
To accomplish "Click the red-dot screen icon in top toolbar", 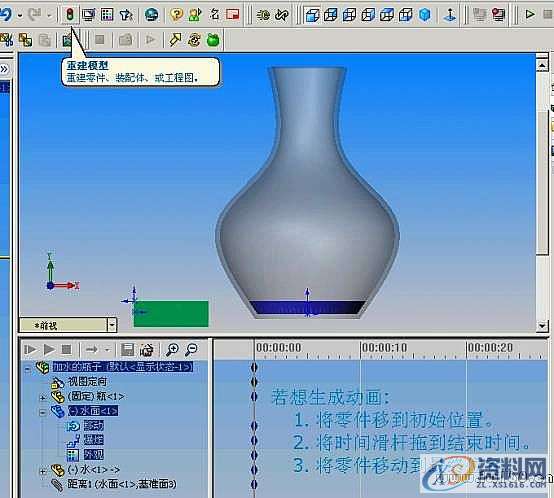I will 499,15.
